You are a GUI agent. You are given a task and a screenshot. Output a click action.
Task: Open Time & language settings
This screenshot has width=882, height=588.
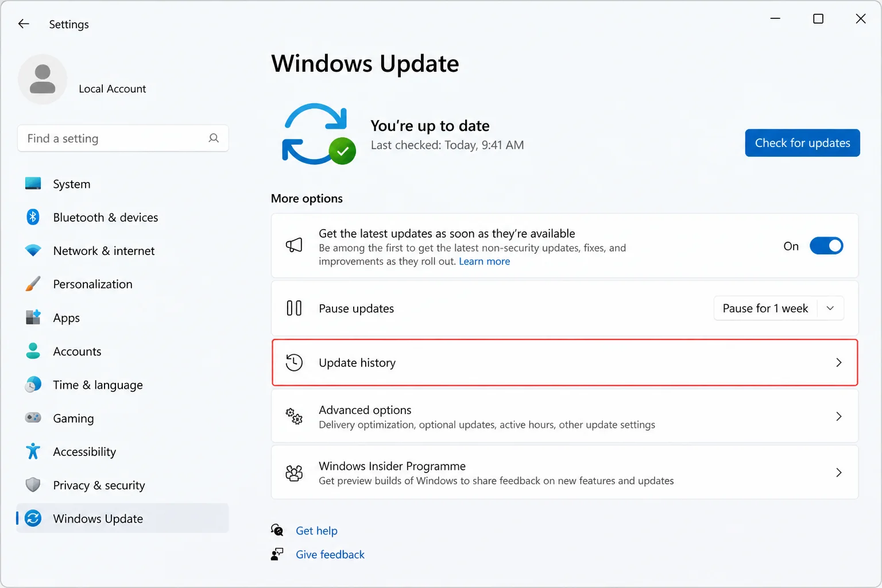(123, 384)
